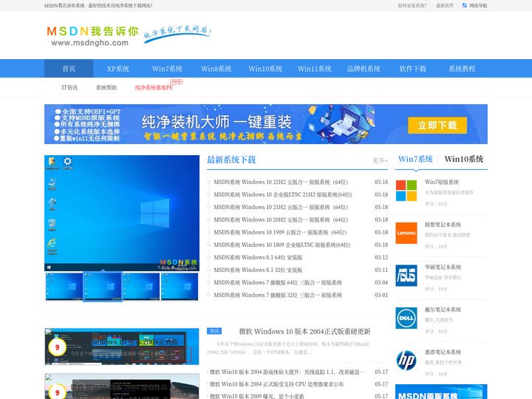Click the MSDN原版系统 sidebar banner

coord(441,392)
